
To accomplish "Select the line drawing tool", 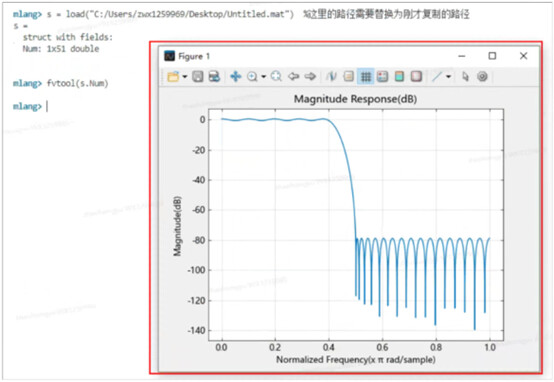I will coord(437,76).
